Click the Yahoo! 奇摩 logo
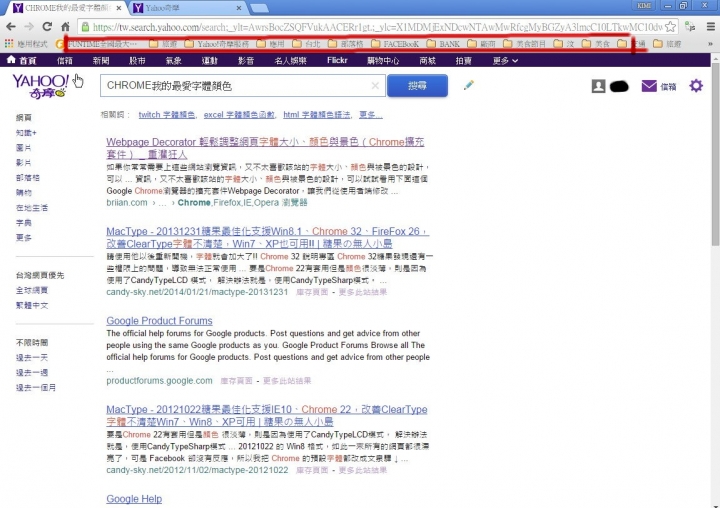 40,86
